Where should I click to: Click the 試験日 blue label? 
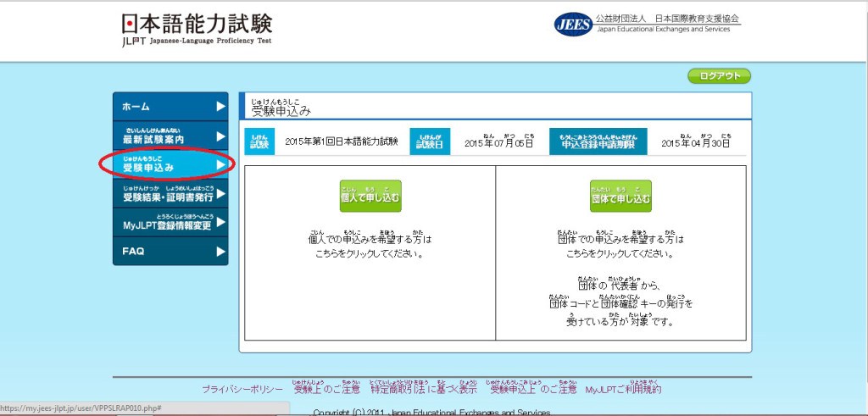430,141
